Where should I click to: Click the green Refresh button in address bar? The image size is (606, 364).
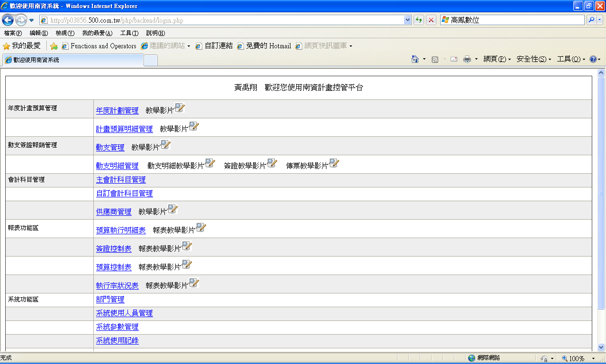[419, 20]
